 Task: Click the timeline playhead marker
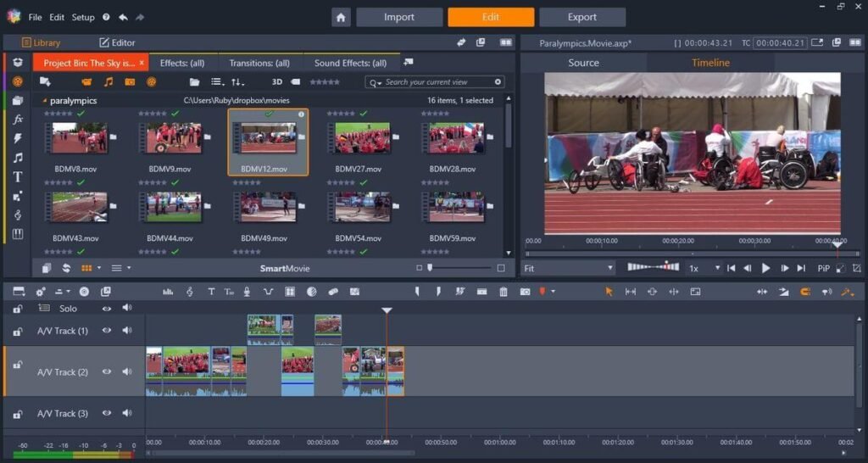(387, 310)
